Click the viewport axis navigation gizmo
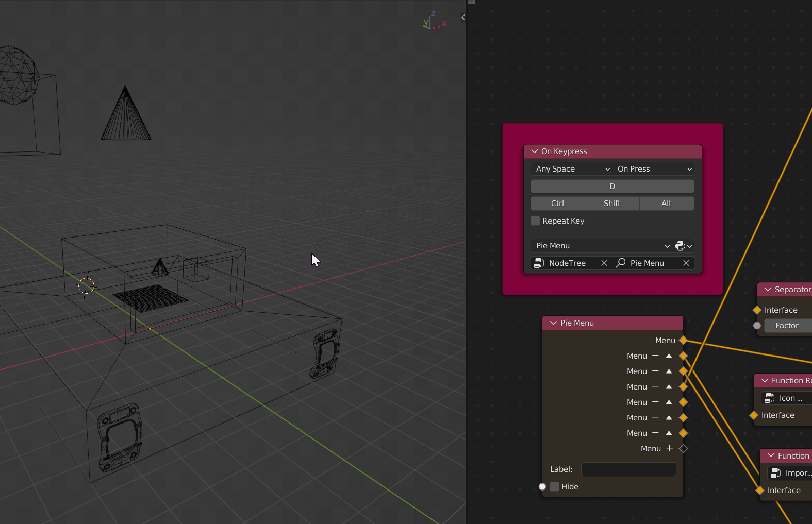The width and height of the screenshot is (812, 524). 434,21
